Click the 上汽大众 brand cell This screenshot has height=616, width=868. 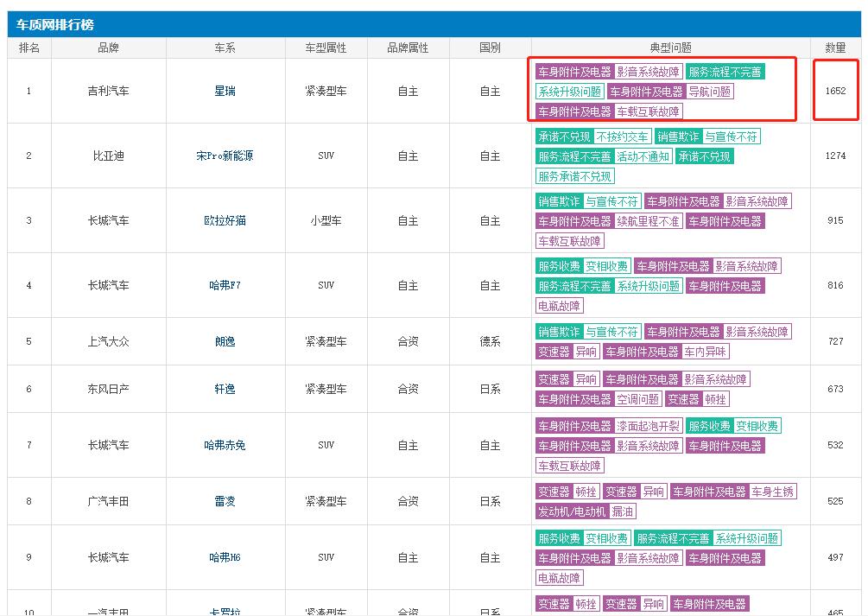tap(109, 341)
